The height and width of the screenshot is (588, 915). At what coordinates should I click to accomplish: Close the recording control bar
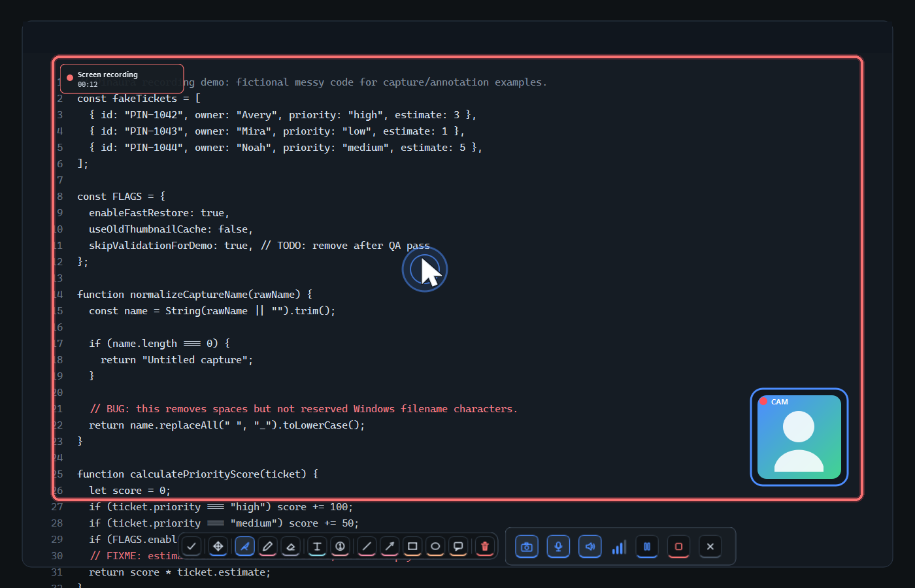coord(710,547)
